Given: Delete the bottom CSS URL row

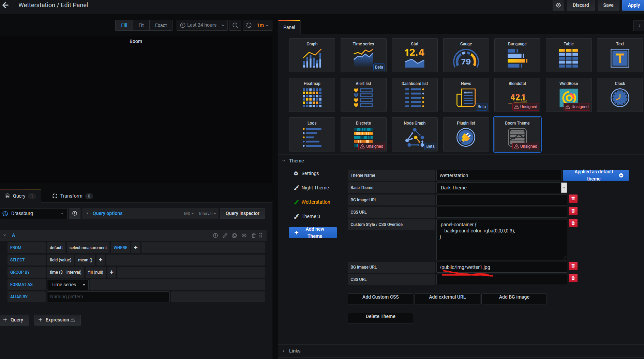Looking at the screenshot, I should pyautogui.click(x=573, y=278).
